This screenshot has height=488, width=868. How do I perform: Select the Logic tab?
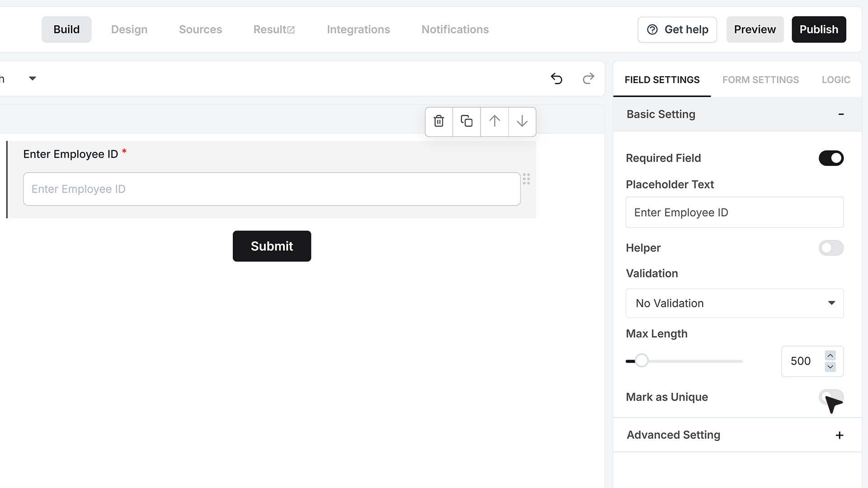[836, 80]
